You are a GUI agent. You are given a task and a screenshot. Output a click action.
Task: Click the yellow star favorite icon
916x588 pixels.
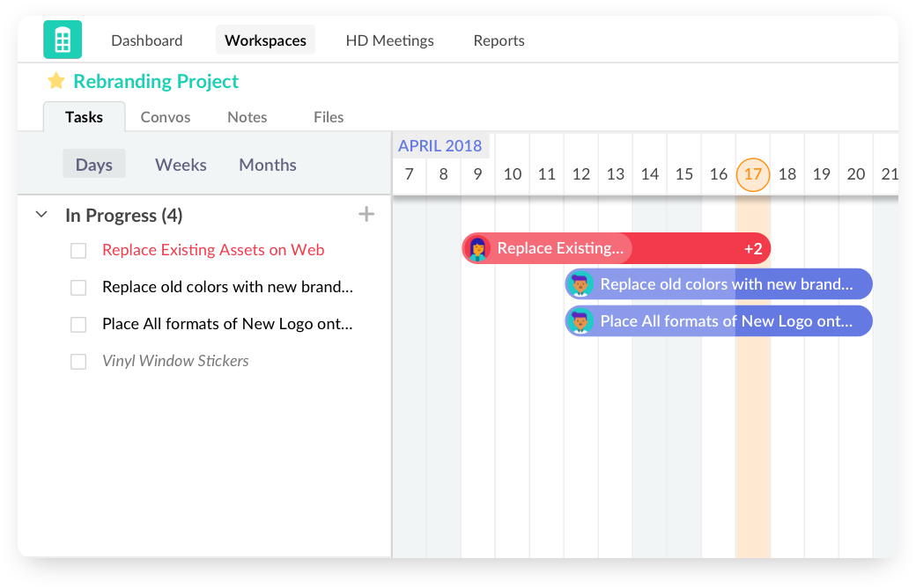tap(56, 81)
